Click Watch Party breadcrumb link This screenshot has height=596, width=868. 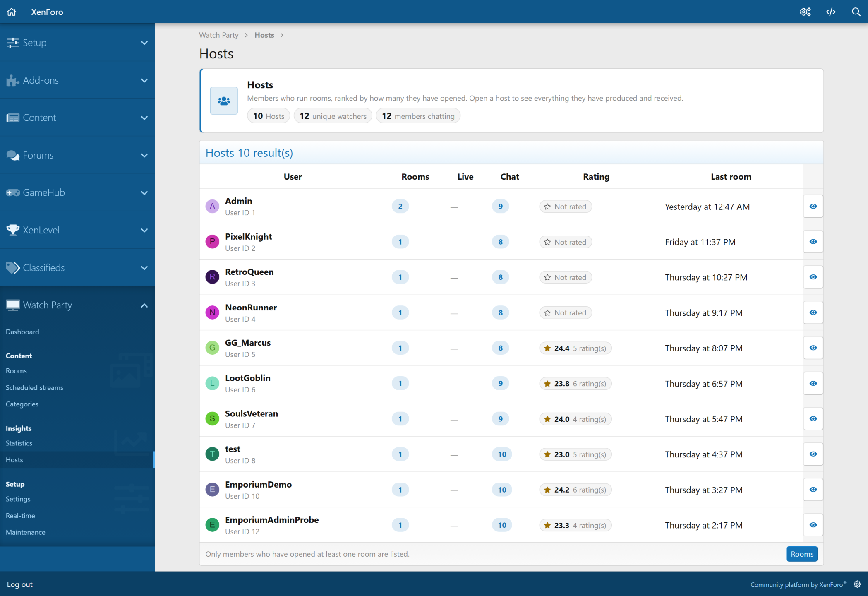(x=219, y=35)
